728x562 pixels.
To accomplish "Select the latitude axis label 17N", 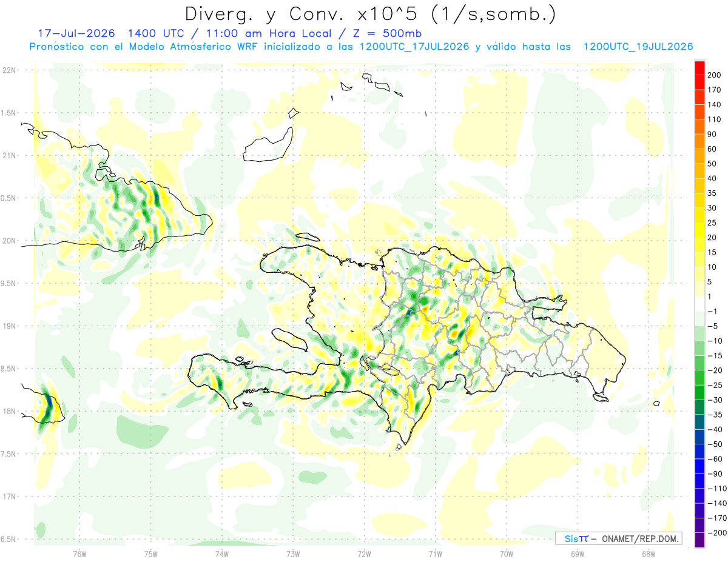I will pos(8,497).
